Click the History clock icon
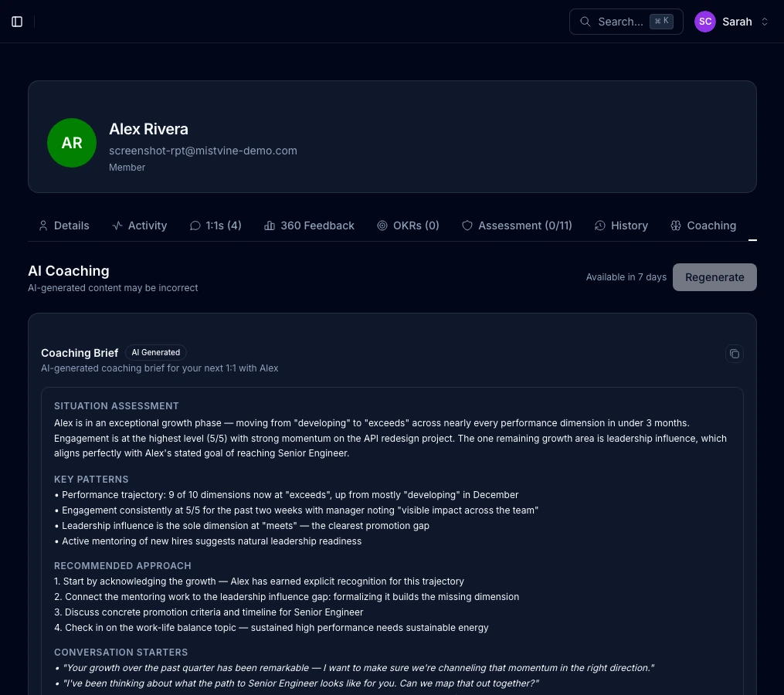The image size is (784, 695). [600, 225]
